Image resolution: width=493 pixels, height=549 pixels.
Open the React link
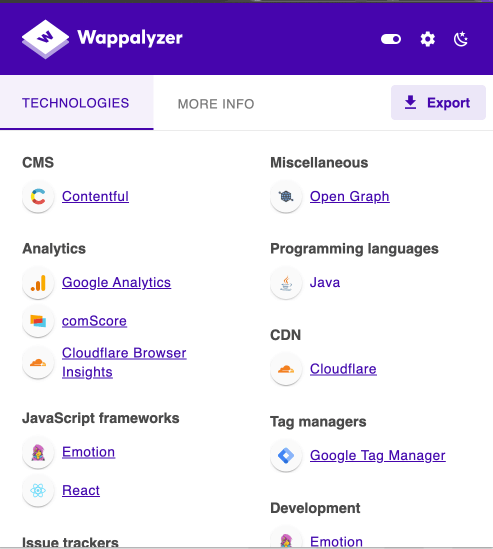pos(81,491)
